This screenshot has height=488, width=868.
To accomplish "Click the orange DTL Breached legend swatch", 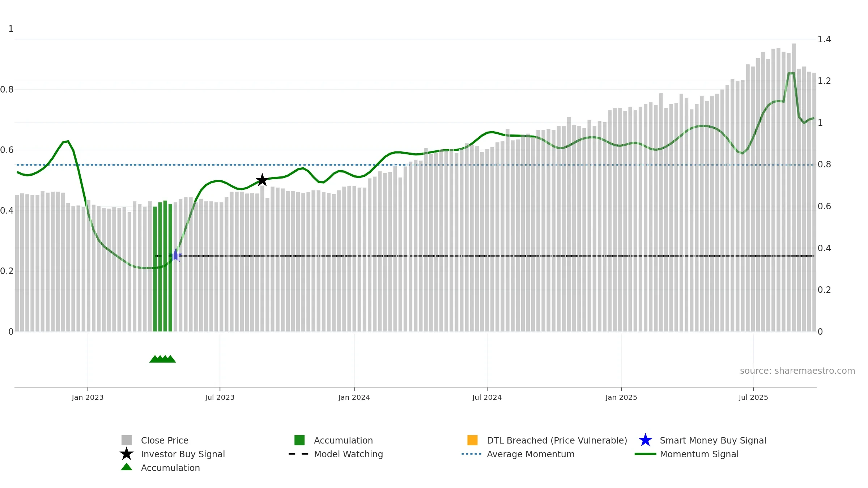I will click(472, 440).
